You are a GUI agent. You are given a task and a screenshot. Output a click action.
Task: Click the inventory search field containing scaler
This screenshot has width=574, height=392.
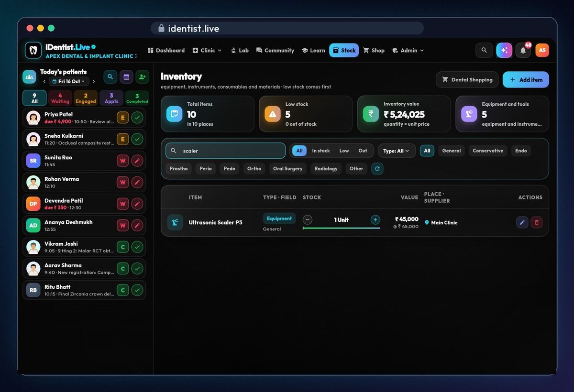coord(226,151)
